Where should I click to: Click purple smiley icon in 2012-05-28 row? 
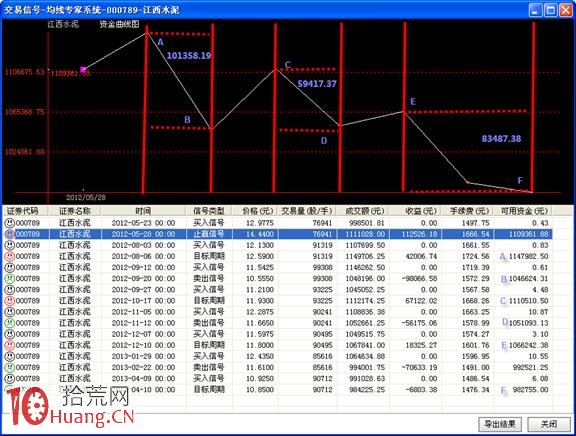(x=10, y=234)
